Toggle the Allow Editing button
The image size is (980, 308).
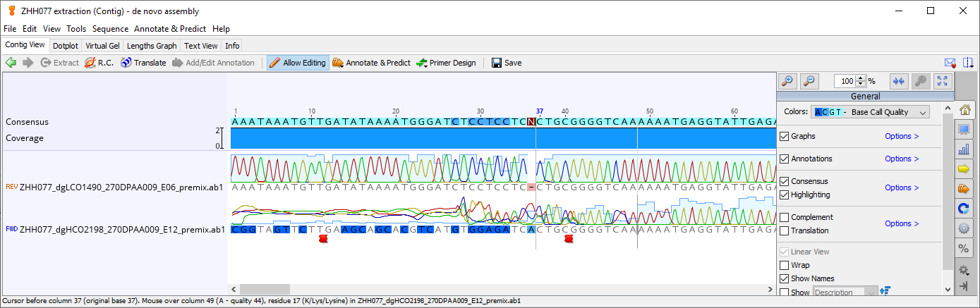click(298, 63)
